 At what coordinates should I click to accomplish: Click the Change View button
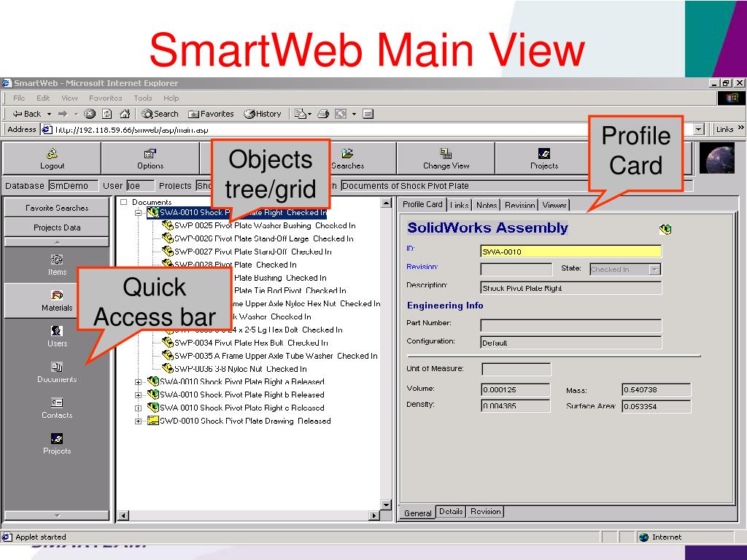pos(446,158)
